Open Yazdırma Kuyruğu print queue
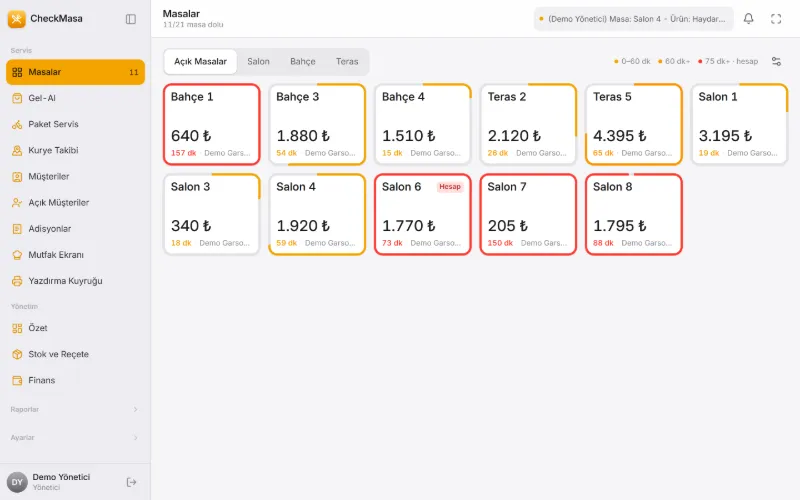The height and width of the screenshot is (500, 800). 76,281
